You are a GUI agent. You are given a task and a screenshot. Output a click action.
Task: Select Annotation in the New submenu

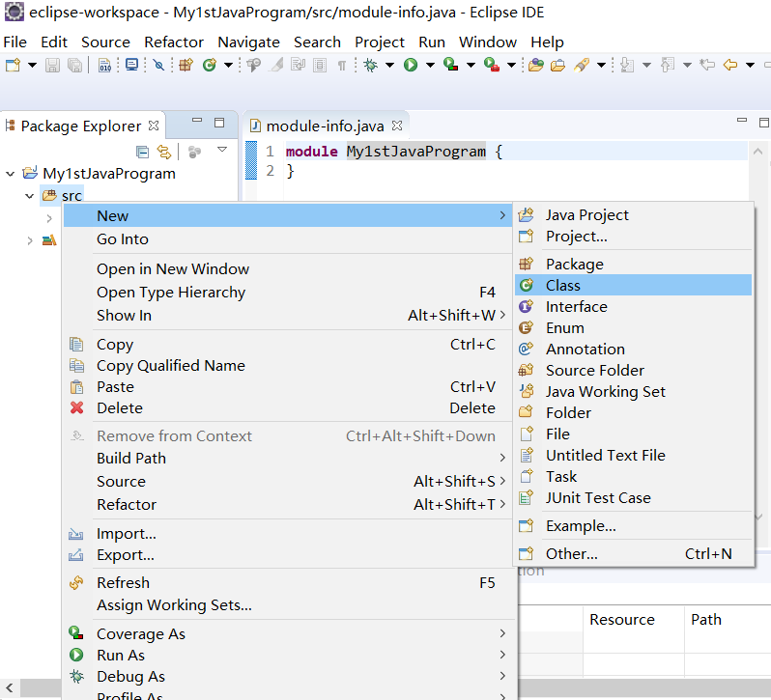[634, 349]
